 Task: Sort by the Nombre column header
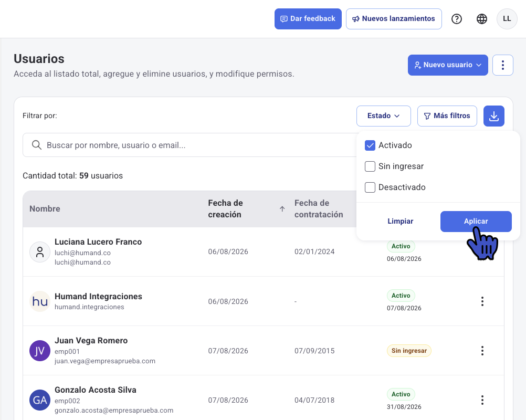[45, 208]
